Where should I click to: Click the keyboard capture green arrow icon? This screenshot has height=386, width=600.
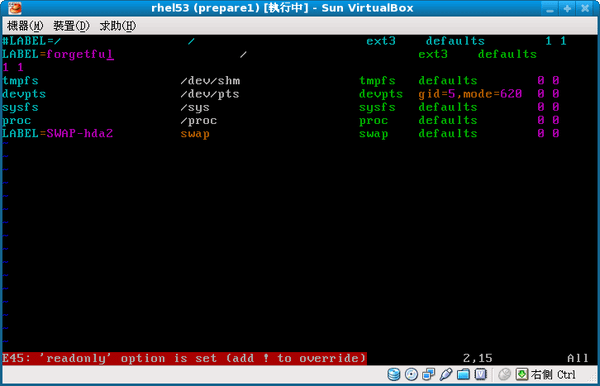pos(522,374)
